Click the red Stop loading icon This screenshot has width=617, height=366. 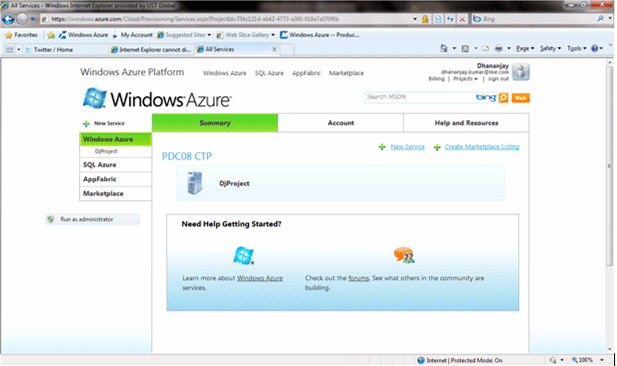click(462, 19)
